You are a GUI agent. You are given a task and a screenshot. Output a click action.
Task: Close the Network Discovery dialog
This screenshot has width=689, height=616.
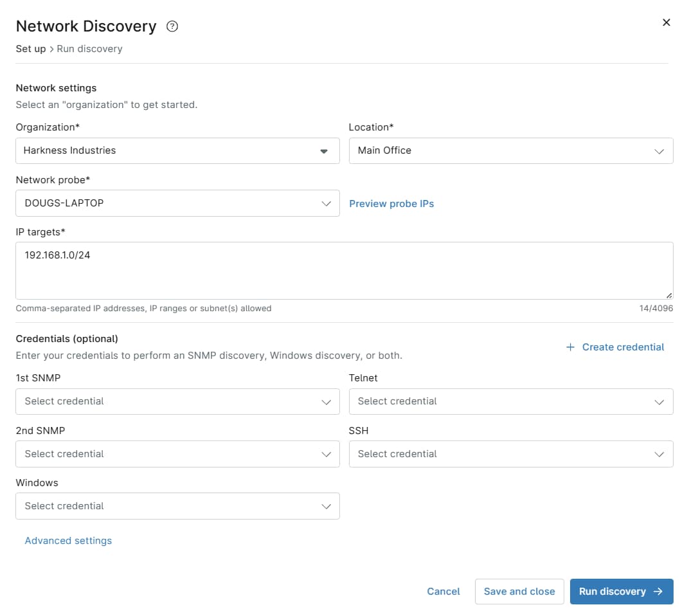pos(667,22)
